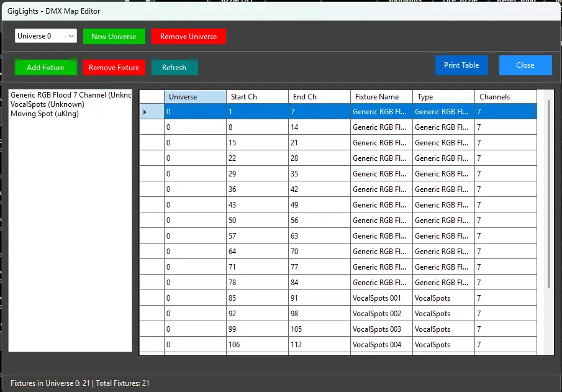The image size is (562, 392).
Task: Click the Print Table button
Action: [461, 65]
